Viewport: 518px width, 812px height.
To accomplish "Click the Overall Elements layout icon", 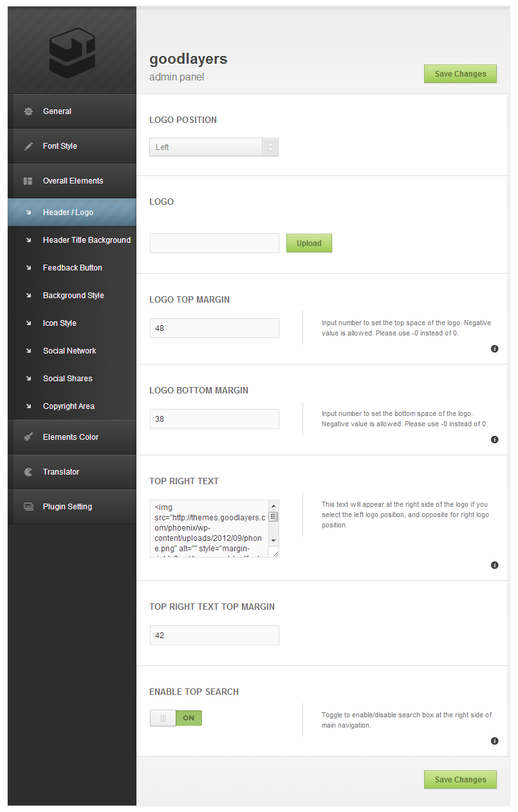I will [x=28, y=181].
